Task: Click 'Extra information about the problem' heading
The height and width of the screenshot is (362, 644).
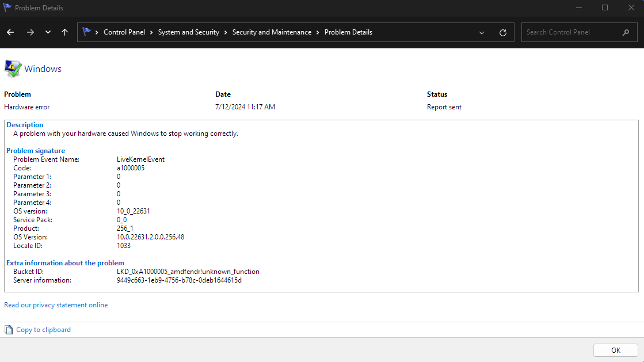Action: pos(65,263)
